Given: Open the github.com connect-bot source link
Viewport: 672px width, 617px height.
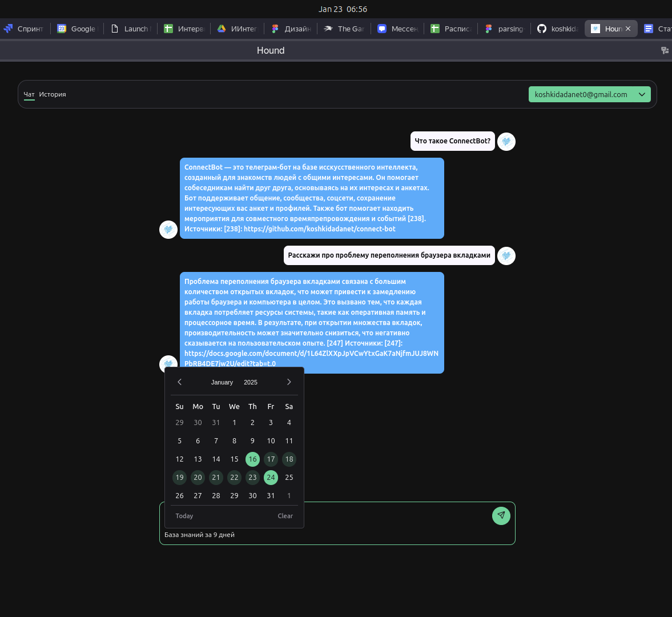Looking at the screenshot, I should (x=319, y=229).
